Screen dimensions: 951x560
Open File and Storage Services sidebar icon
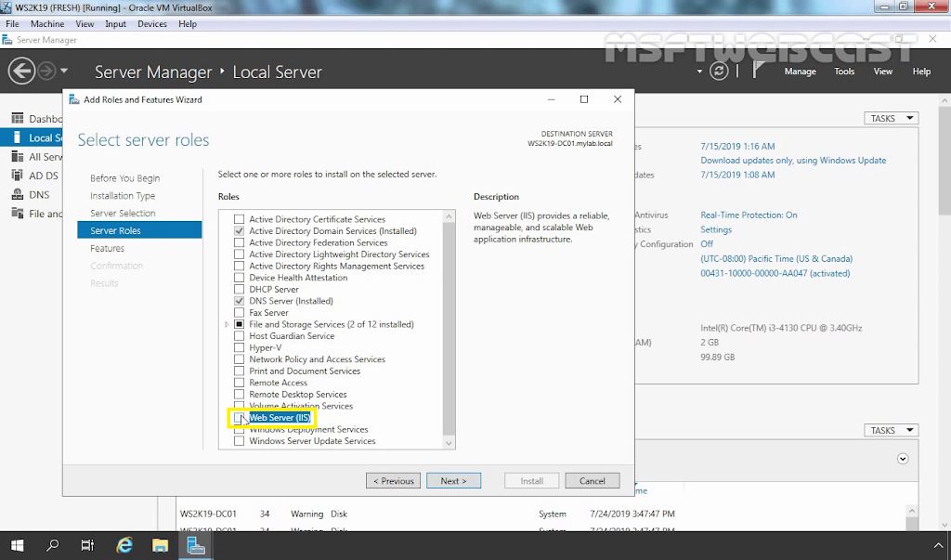click(x=18, y=214)
